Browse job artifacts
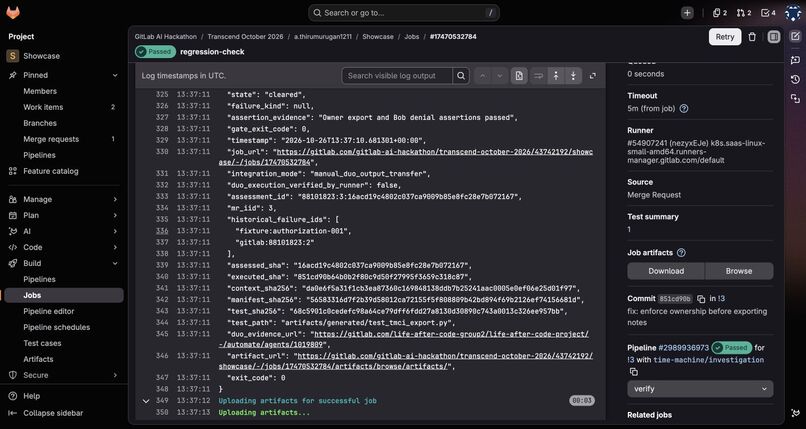The height and width of the screenshot is (429, 806). click(739, 271)
